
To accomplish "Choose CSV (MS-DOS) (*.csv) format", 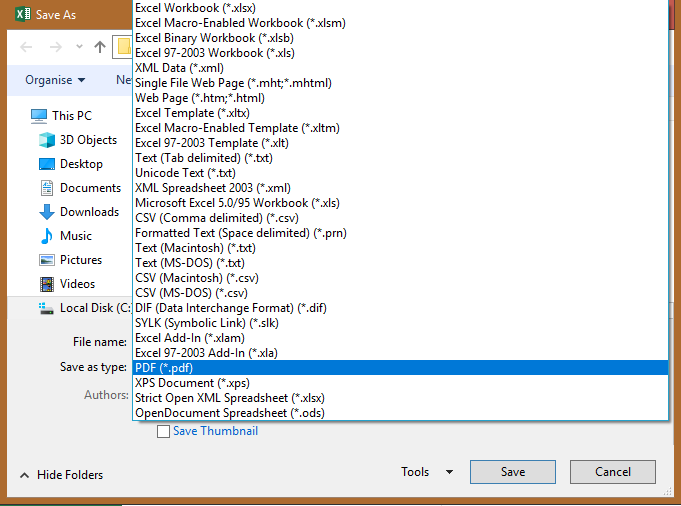I will click(x=400, y=293).
